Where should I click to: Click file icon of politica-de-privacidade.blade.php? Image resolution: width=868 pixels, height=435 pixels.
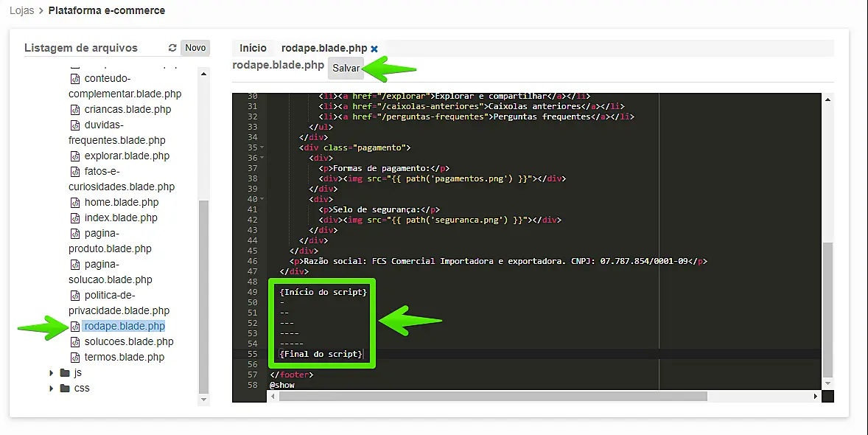tap(74, 296)
